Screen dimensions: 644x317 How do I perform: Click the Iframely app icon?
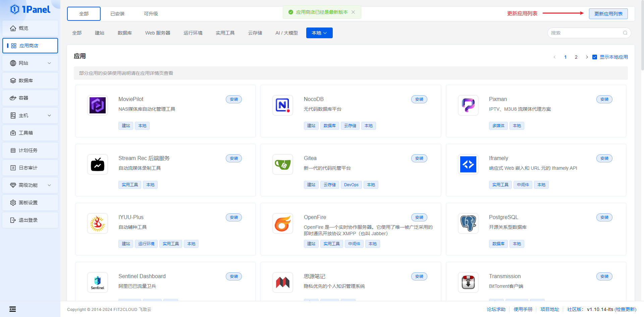click(x=468, y=164)
